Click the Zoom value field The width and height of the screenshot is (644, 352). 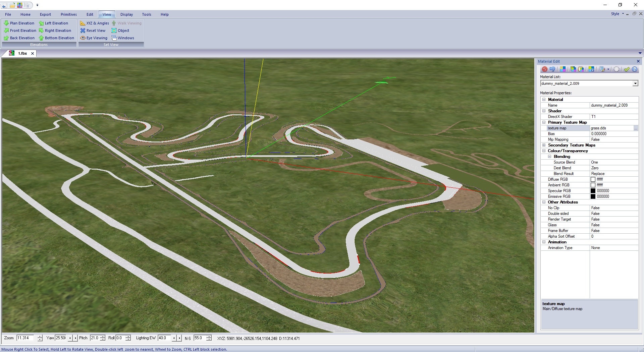26,338
